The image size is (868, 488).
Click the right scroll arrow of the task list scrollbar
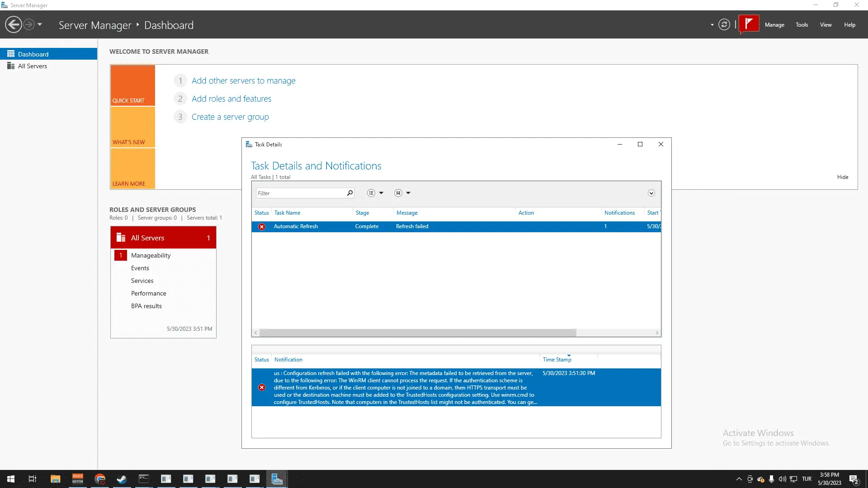click(x=657, y=333)
